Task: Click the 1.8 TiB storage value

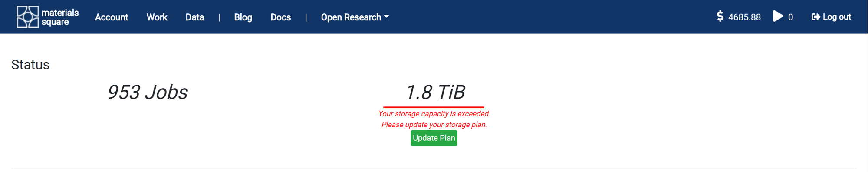Action: point(435,92)
